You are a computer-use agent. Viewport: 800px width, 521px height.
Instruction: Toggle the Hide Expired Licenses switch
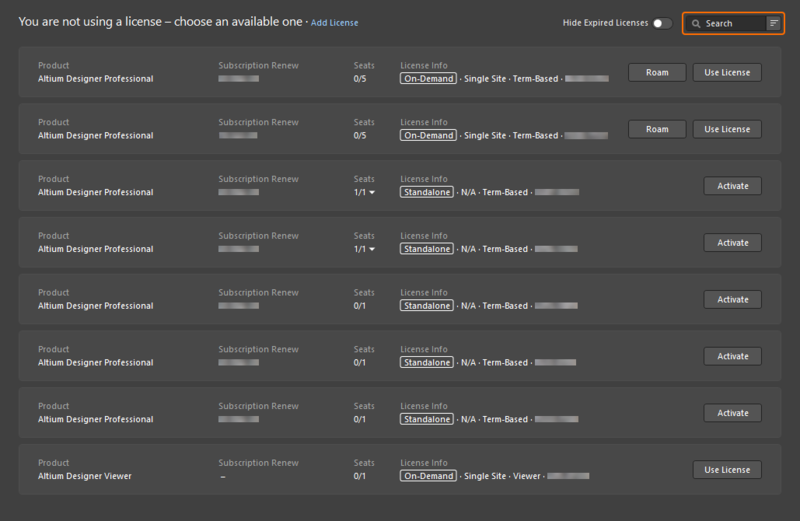pyautogui.click(x=662, y=23)
